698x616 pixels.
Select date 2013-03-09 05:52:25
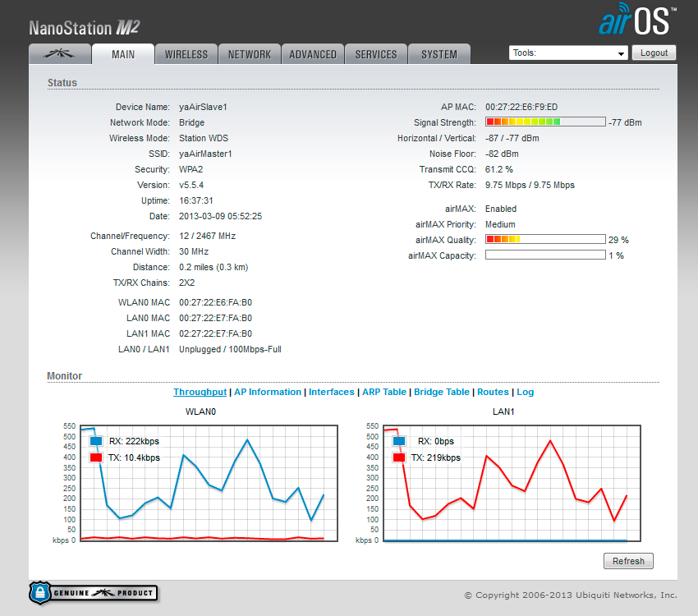pos(220,216)
